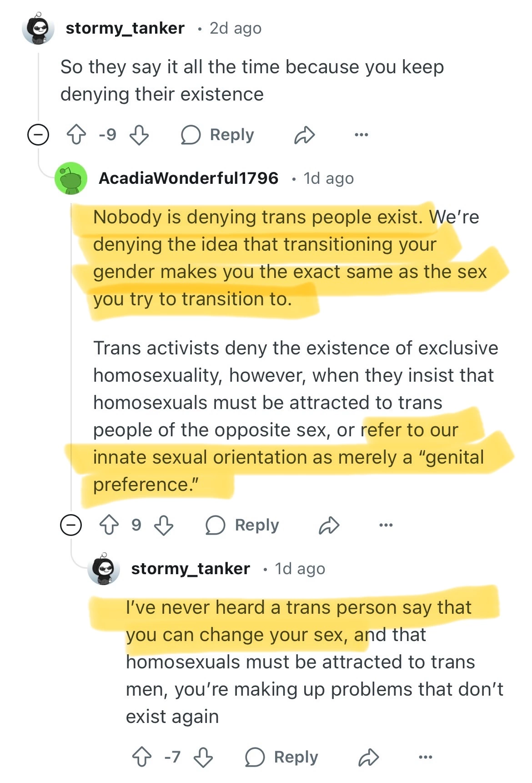Downvote the comment scored -9
Image resolution: width=532 pixels, height=783 pixels.
click(x=139, y=135)
